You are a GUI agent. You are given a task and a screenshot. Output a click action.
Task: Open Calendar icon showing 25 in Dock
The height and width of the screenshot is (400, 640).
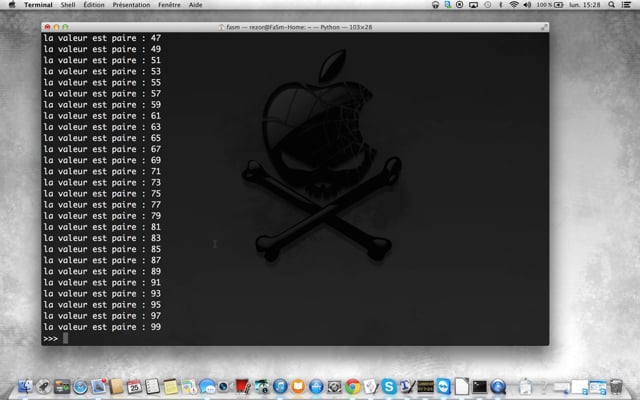(134, 386)
